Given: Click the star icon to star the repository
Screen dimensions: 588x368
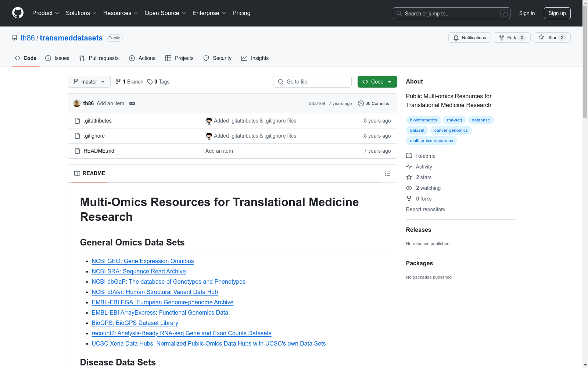Looking at the screenshot, I should click(541, 37).
